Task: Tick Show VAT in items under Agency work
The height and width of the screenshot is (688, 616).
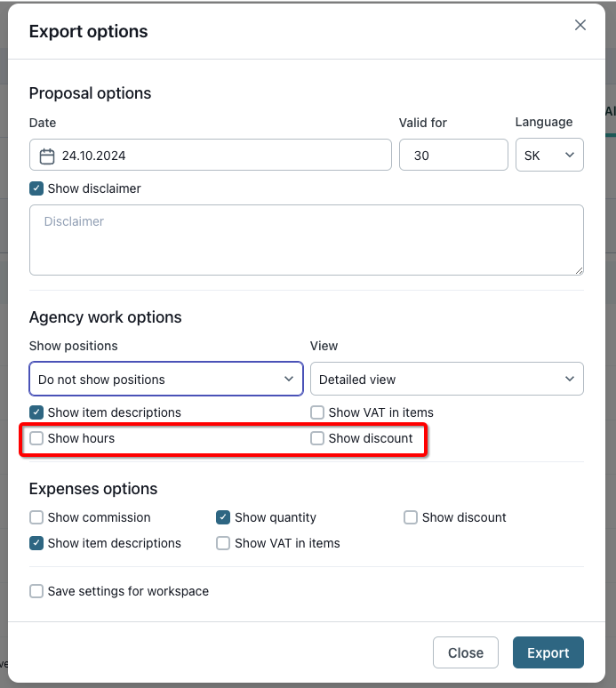Action: pyautogui.click(x=317, y=412)
